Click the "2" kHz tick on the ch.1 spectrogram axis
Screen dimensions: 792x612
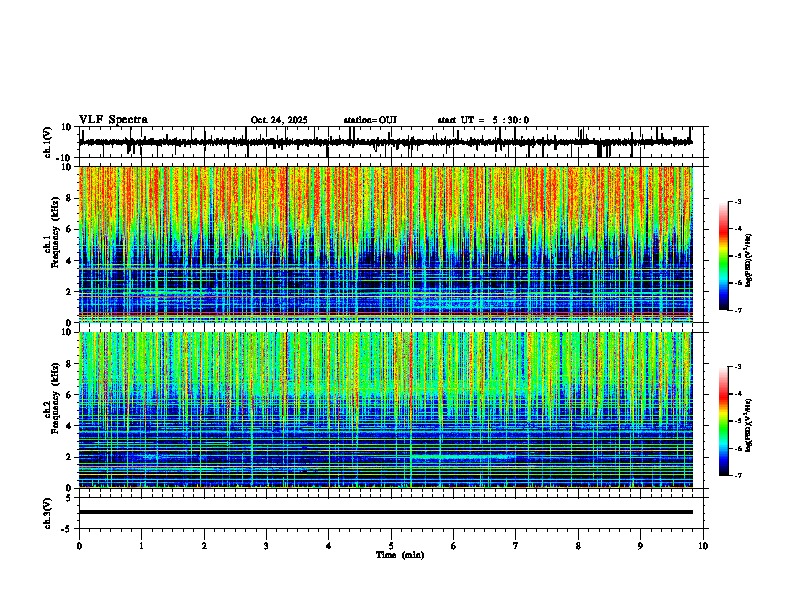[69, 291]
